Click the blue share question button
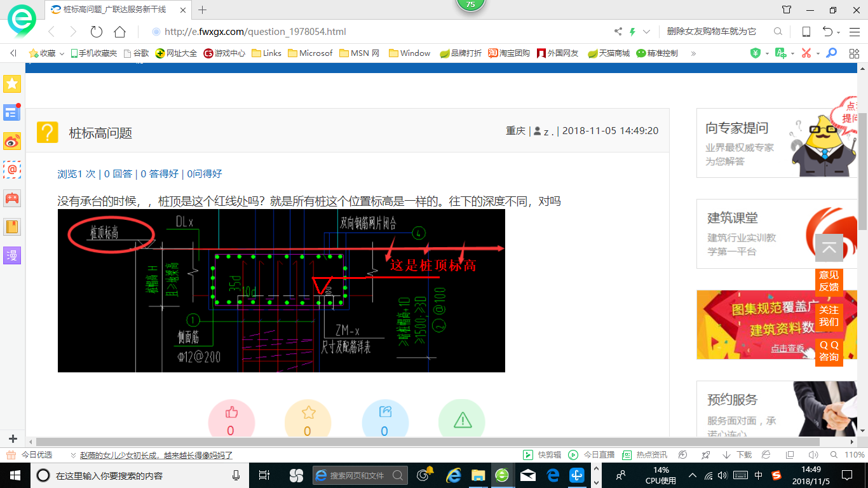Image resolution: width=868 pixels, height=488 pixels. point(385,419)
